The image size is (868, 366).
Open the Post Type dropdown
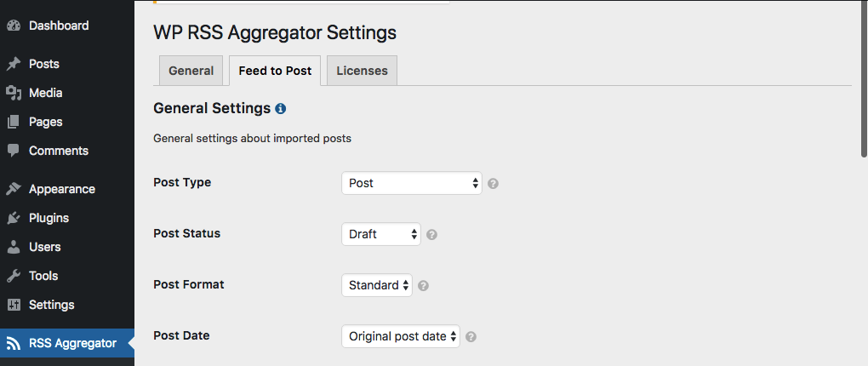point(412,183)
